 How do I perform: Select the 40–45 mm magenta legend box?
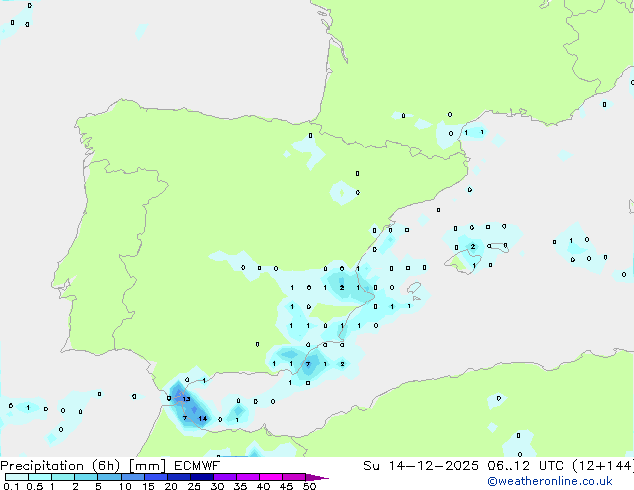[271, 477]
